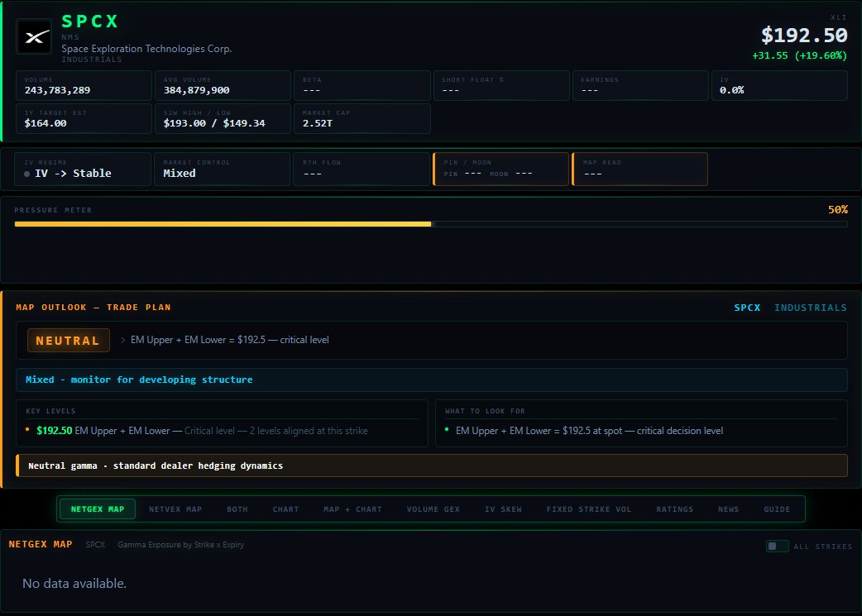
Task: Click the 50% pressure meter value
Action: 838,210
